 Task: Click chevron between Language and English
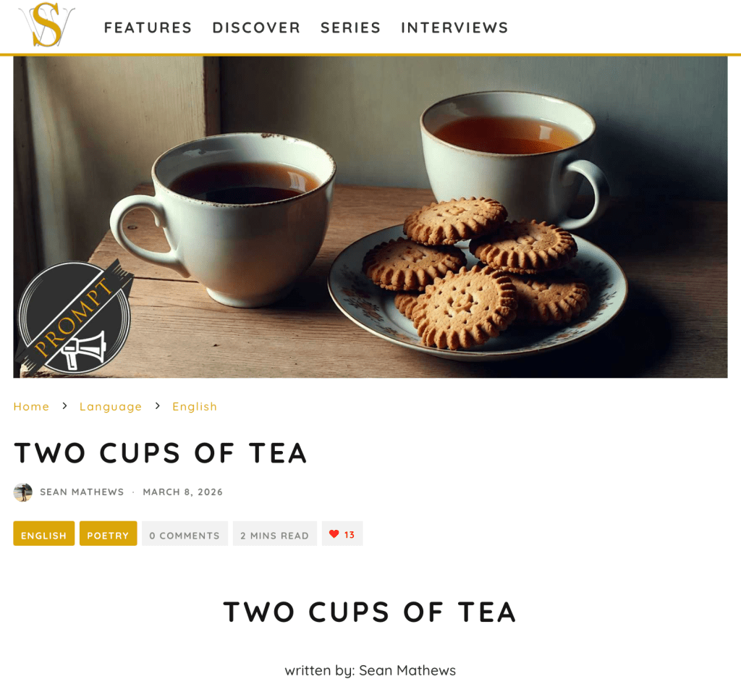point(157,406)
